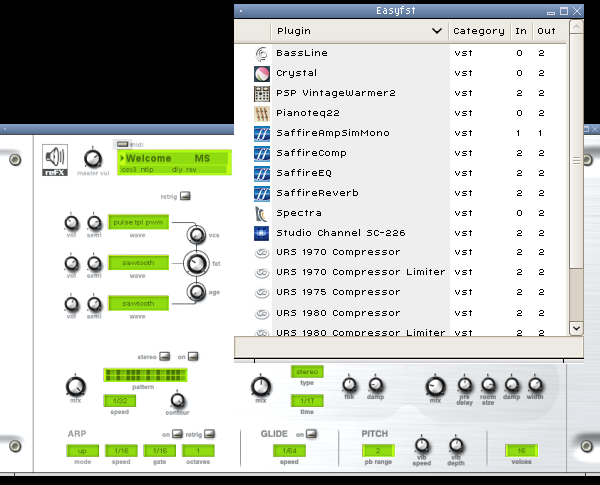Viewport: 600px width, 485px height.
Task: Toggle the oscillator retrig switch
Action: [x=185, y=196]
